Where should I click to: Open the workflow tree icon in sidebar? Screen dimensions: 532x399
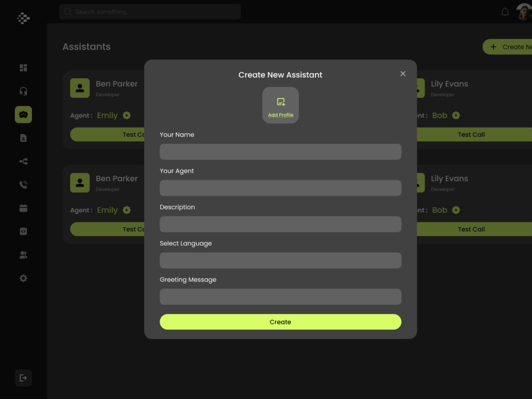point(23,162)
